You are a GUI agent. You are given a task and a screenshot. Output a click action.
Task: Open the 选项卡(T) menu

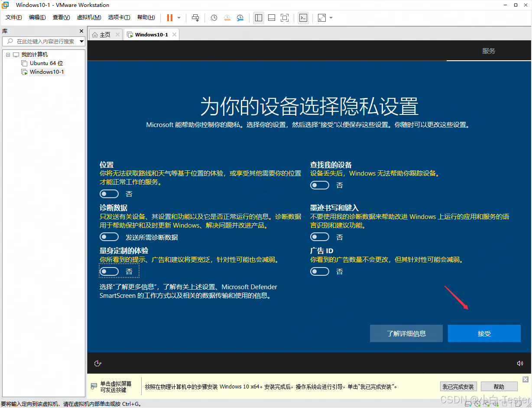click(x=119, y=17)
